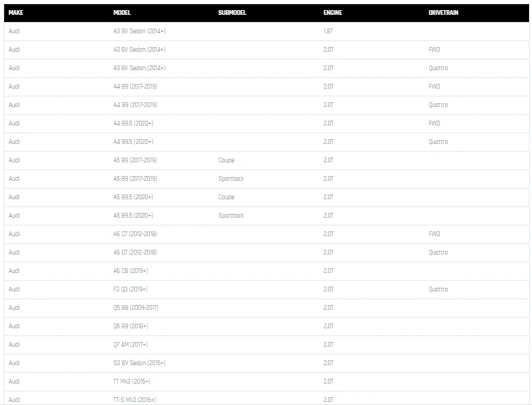Select the TT Mk3 (2016+) model cell
532x405 pixels.
[131, 381]
